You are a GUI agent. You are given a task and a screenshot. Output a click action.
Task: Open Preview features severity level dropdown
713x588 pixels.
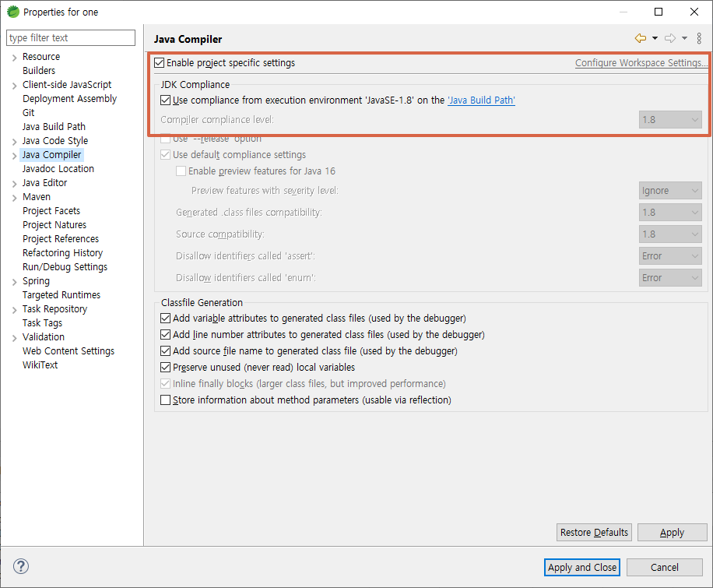[x=670, y=191]
